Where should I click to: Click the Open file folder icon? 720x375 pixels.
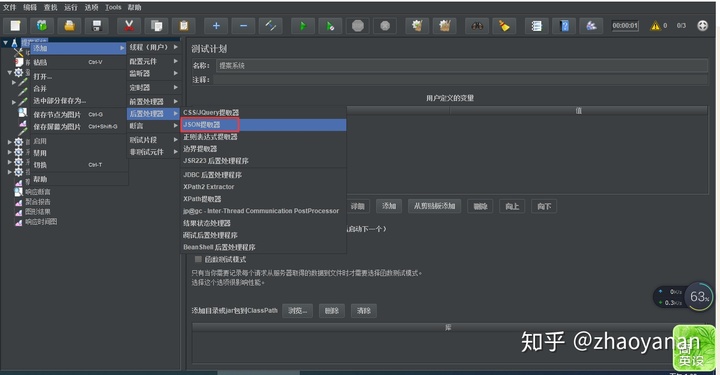click(x=69, y=26)
